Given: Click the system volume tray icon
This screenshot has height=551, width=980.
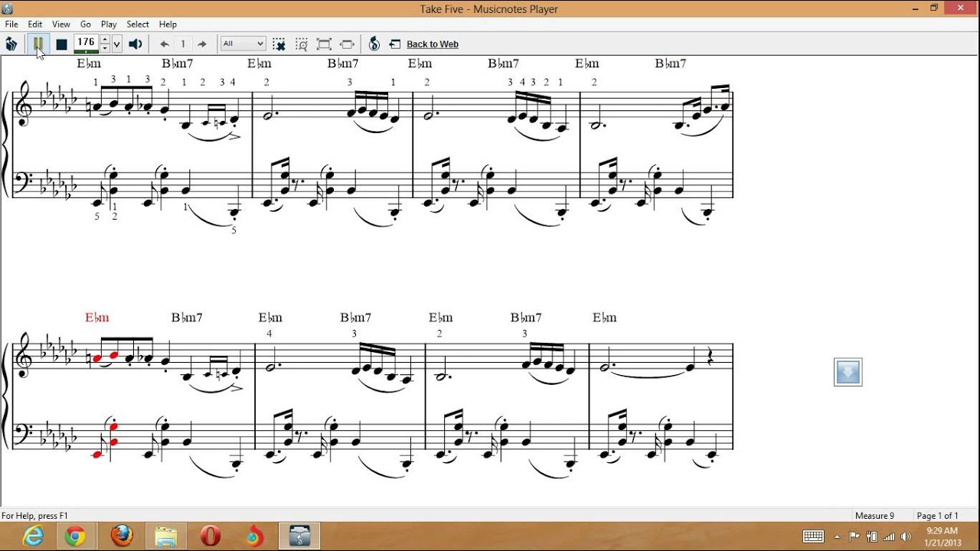Looking at the screenshot, I should click(x=906, y=536).
